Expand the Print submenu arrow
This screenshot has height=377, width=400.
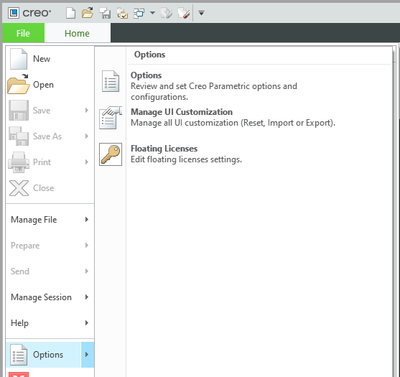[x=87, y=162]
